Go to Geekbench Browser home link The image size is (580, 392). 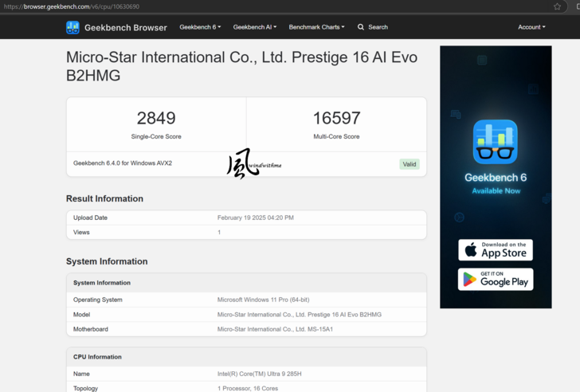point(125,27)
